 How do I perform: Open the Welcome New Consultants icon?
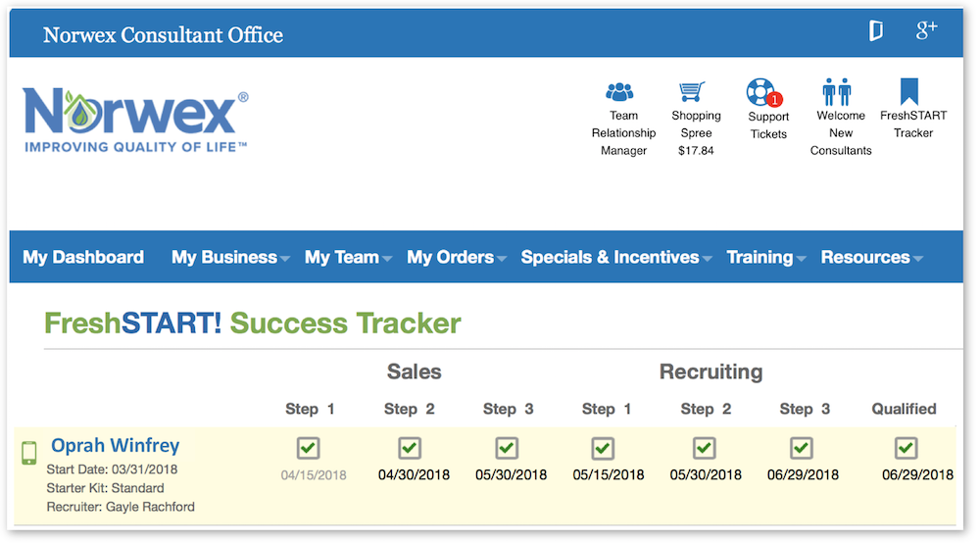tap(837, 92)
